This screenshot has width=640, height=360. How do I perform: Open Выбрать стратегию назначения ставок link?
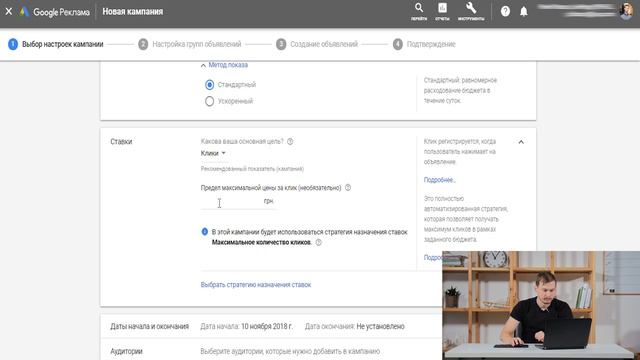point(256,285)
